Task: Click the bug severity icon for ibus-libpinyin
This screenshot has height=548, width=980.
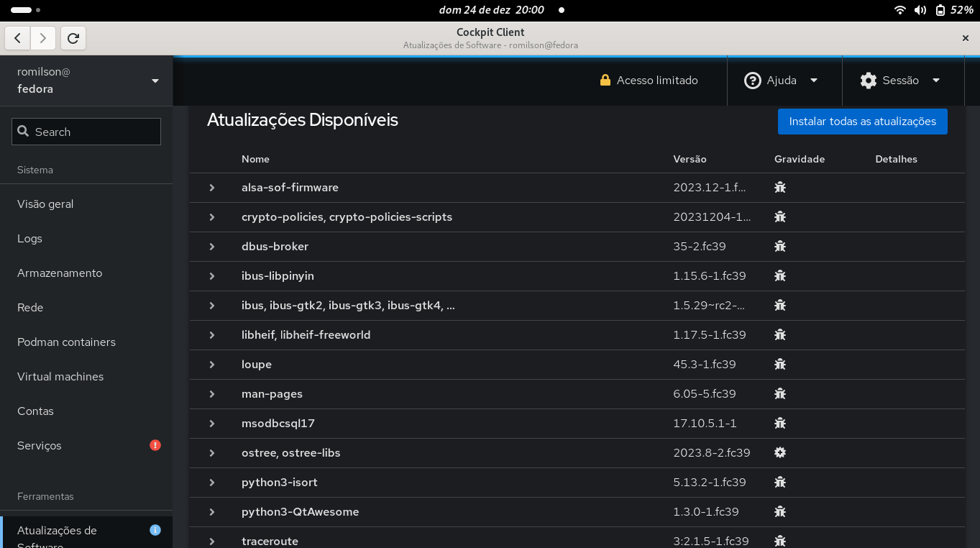Action: pyautogui.click(x=780, y=276)
